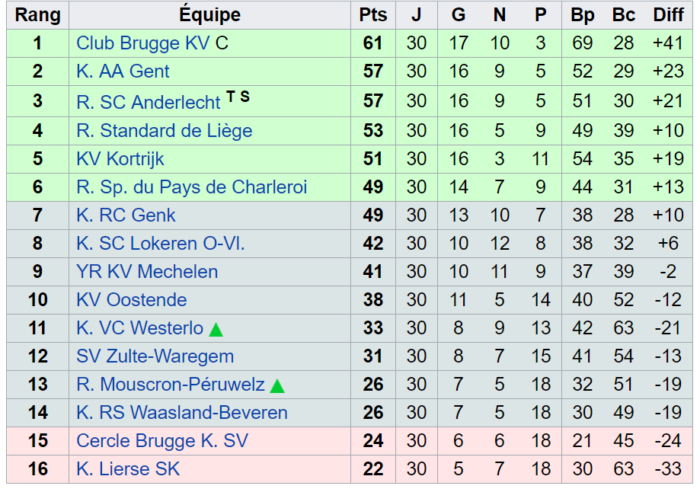Click the K. Lierse SK link

click(128, 469)
